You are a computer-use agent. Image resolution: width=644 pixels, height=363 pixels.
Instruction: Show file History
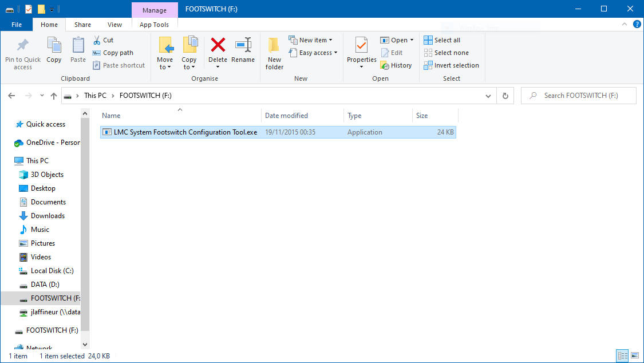(x=396, y=65)
